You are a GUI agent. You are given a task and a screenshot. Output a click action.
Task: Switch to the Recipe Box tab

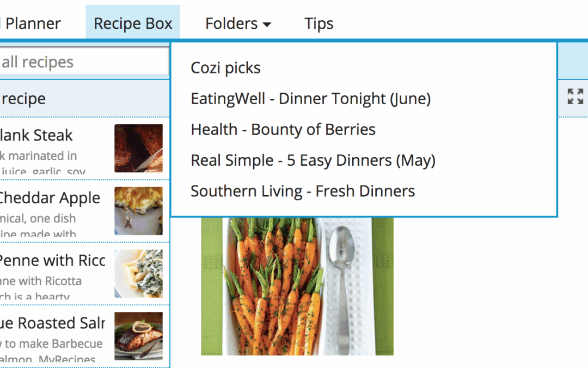pyautogui.click(x=133, y=22)
